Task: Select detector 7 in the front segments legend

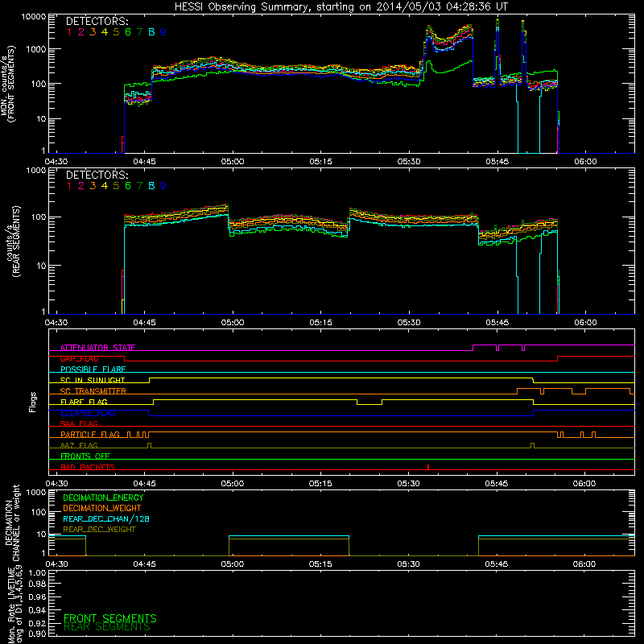Action: 139,32
